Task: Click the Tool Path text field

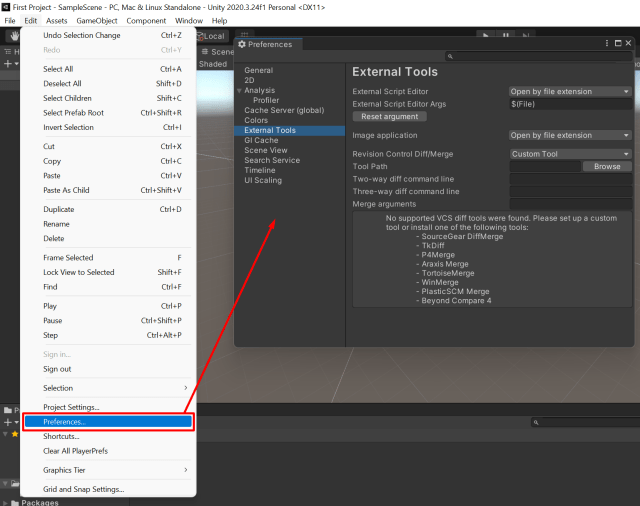Action: click(545, 166)
